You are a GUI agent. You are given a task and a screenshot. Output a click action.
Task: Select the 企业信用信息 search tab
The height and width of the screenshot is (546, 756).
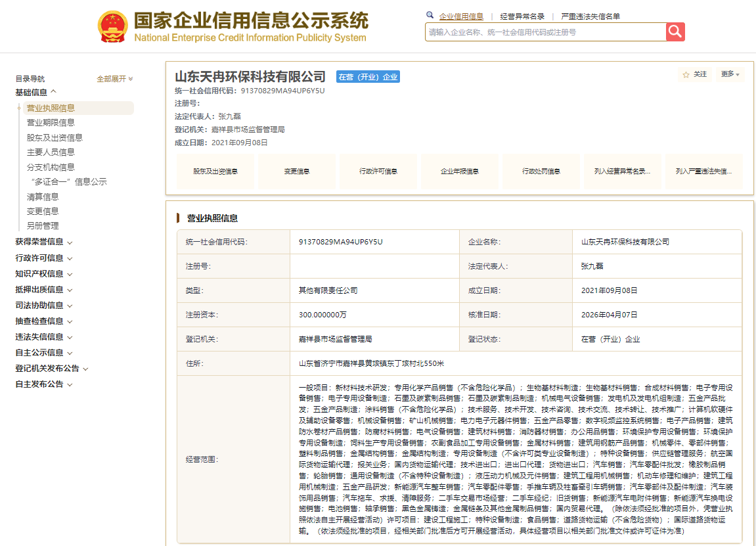461,16
